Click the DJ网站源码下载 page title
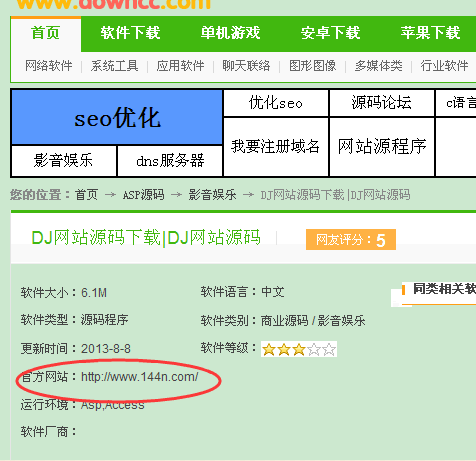Screen dimensions: 476x461 point(146,238)
